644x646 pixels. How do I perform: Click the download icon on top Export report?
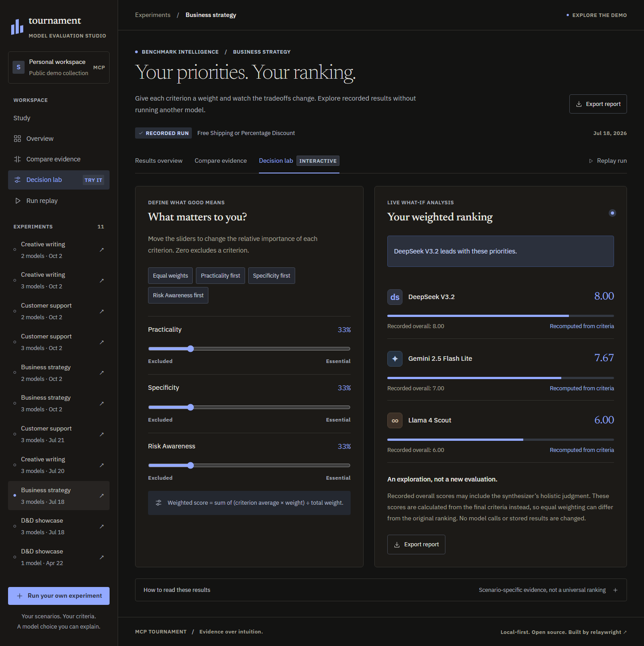click(579, 104)
